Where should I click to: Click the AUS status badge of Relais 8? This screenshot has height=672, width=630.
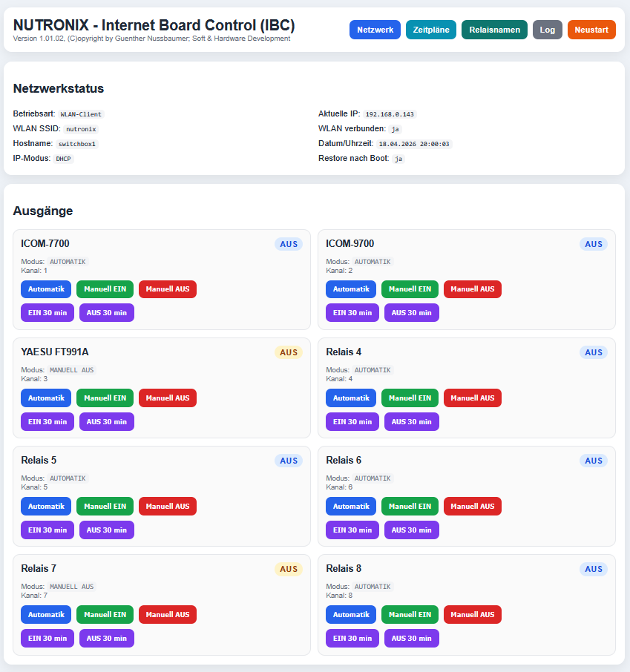593,569
